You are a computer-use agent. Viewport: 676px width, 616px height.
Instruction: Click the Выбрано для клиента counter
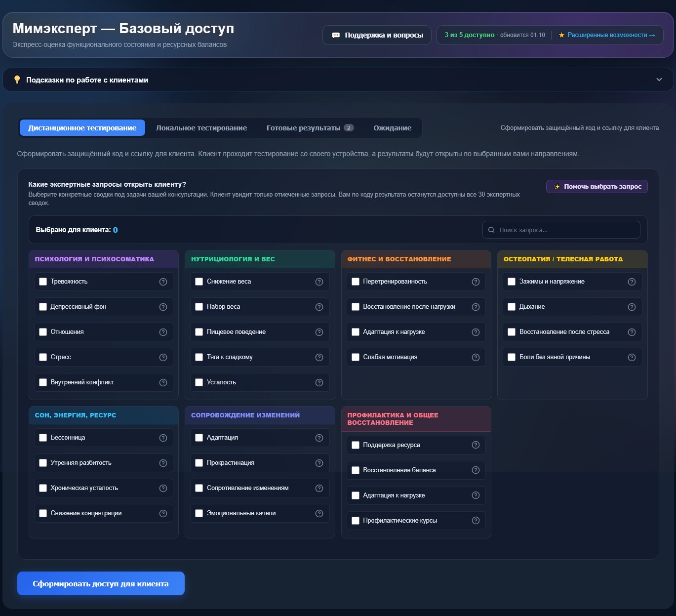click(x=77, y=230)
